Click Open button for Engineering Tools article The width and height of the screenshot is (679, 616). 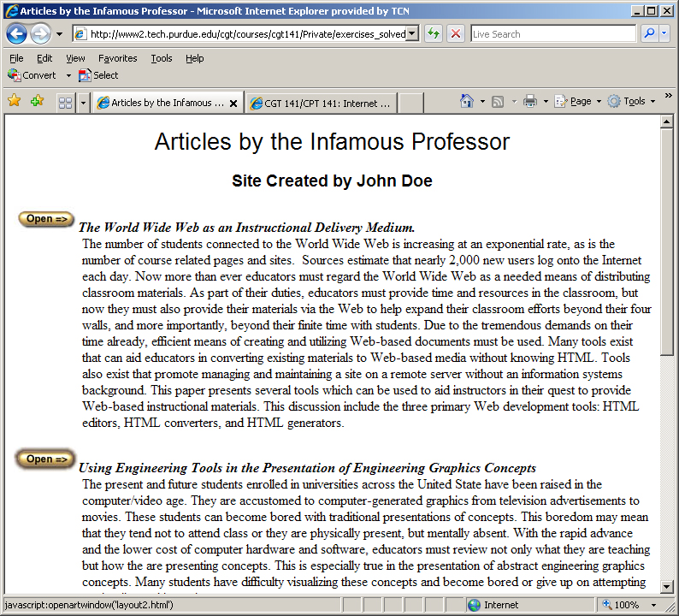[46, 459]
